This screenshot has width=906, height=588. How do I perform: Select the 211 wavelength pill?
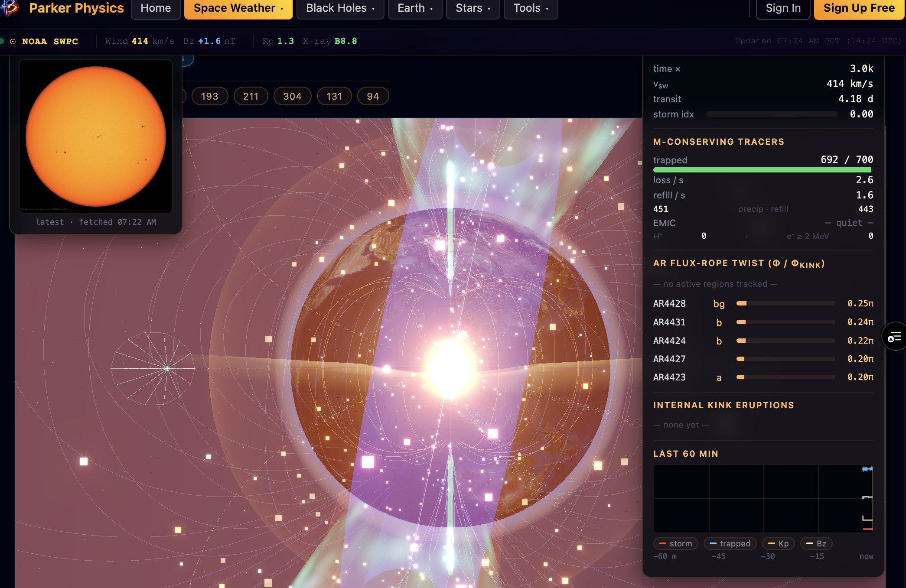click(251, 96)
